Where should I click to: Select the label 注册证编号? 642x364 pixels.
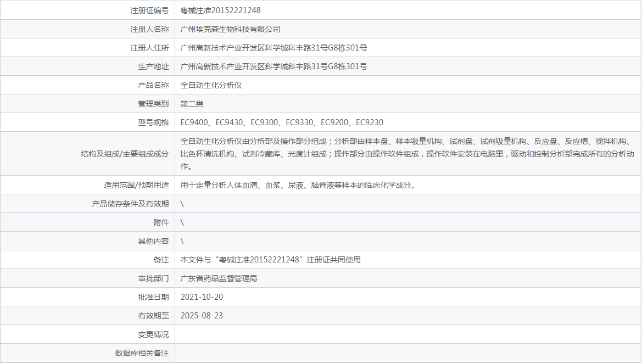[149, 10]
